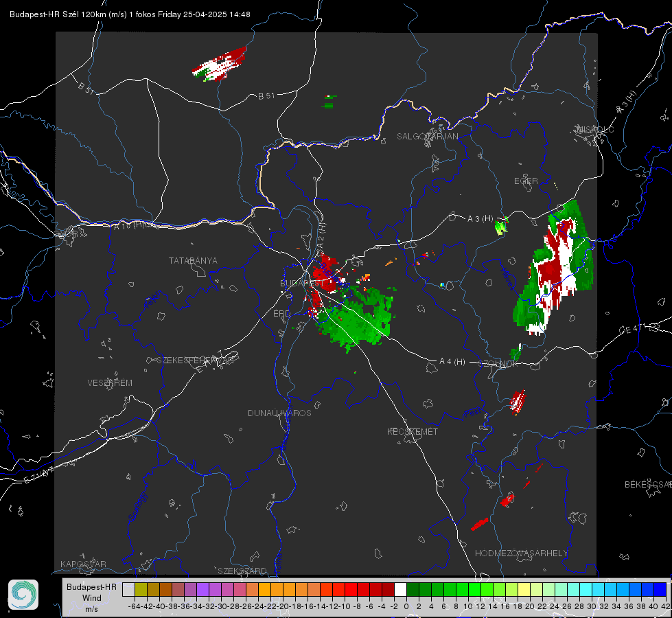This screenshot has width=672, height=618.
Task: Click the A 2 (H) road label
Action: [321, 235]
